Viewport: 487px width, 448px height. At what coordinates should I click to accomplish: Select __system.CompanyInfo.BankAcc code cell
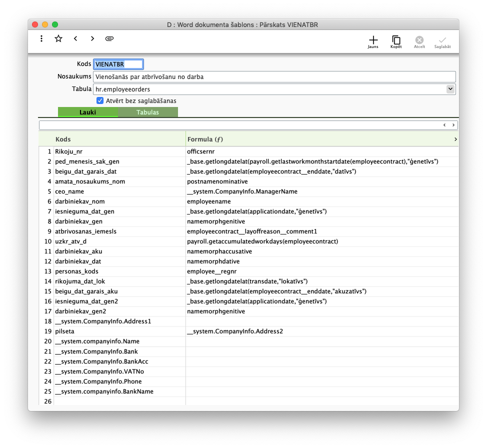pos(119,361)
